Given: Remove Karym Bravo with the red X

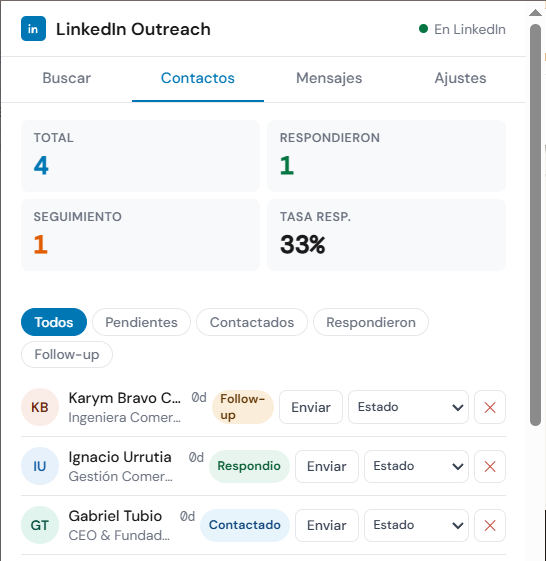Looking at the screenshot, I should coord(489,407).
